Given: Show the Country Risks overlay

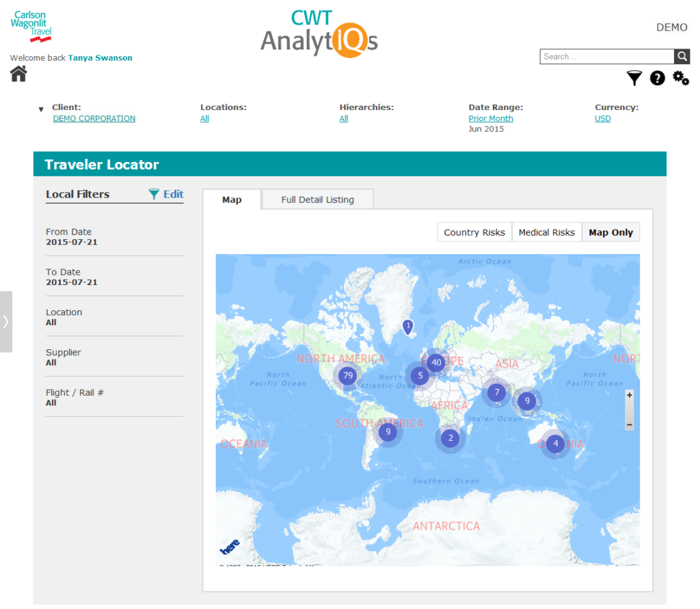Looking at the screenshot, I should (x=474, y=232).
